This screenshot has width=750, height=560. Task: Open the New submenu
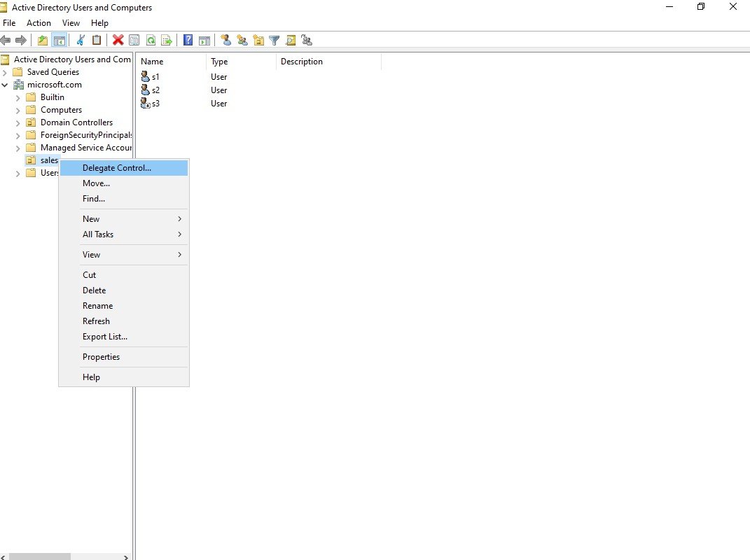[124, 218]
